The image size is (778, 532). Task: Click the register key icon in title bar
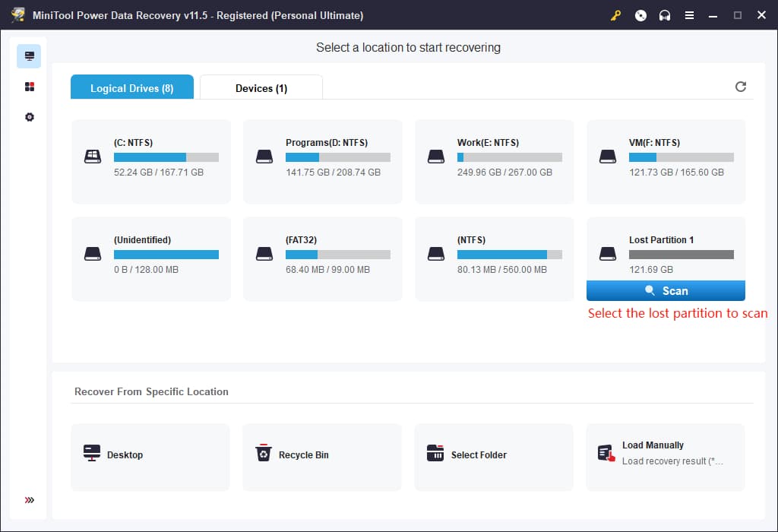616,15
